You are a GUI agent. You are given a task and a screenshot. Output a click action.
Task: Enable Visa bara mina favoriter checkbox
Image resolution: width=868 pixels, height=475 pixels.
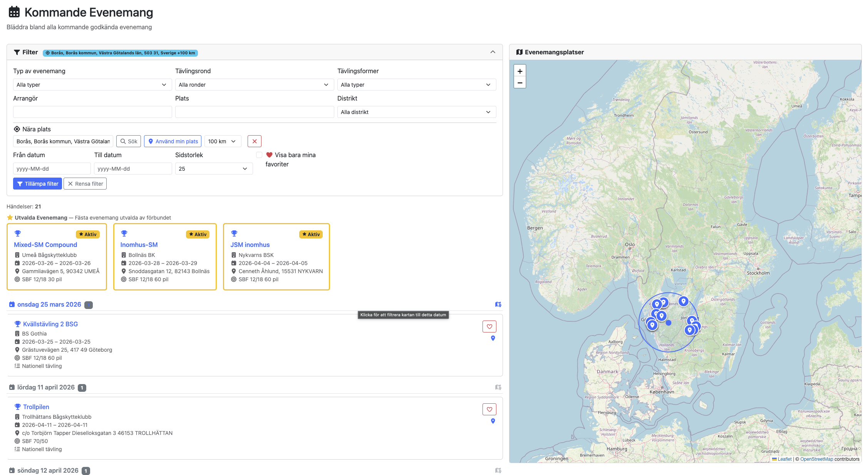tap(259, 155)
